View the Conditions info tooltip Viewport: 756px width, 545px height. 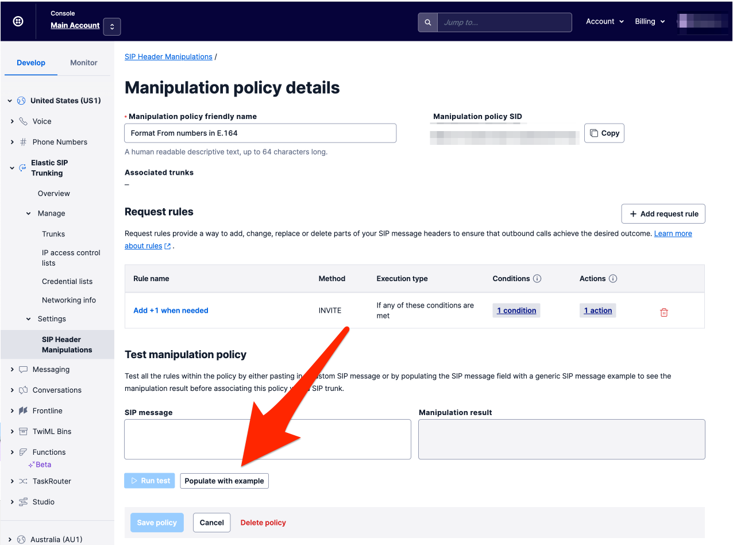(537, 278)
